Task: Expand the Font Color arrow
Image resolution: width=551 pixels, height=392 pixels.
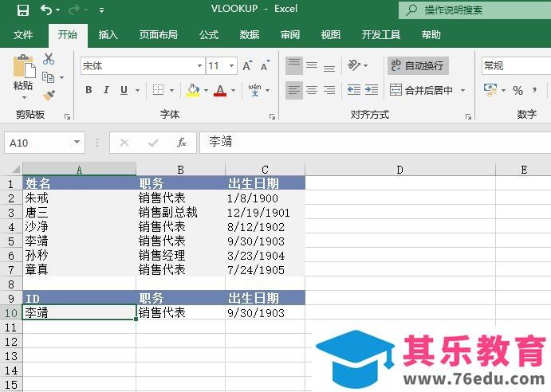Action: (234, 90)
